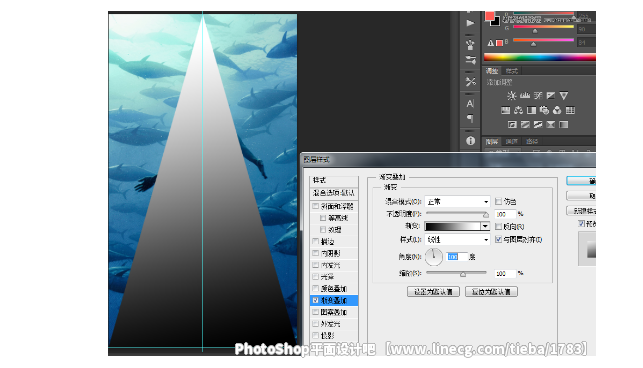Enable the 反向 (Reverse) checkbox
The image size is (643, 368).
coord(498,226)
